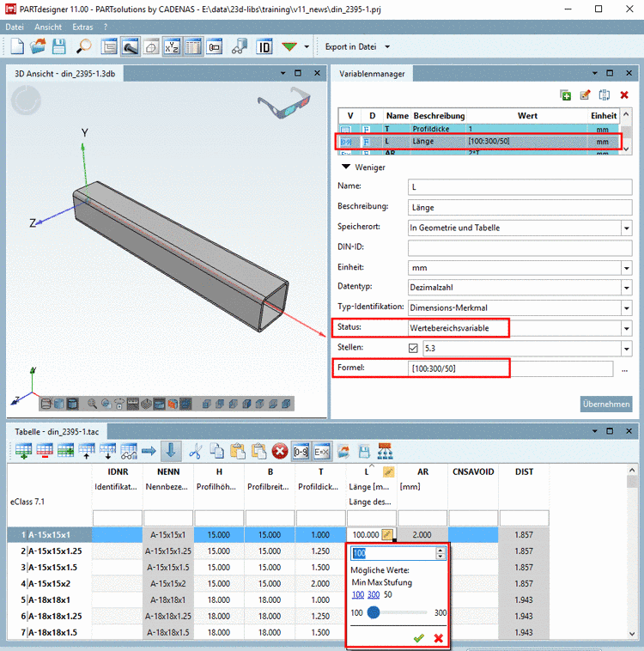Select the L Länge row in variable list
644x651 pixels.
coord(478,141)
